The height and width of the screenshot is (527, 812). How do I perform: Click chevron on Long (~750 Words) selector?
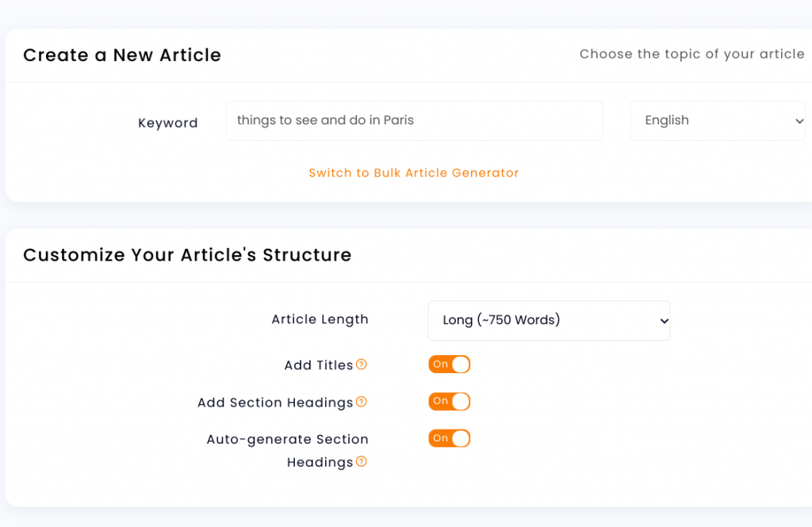[664, 321]
